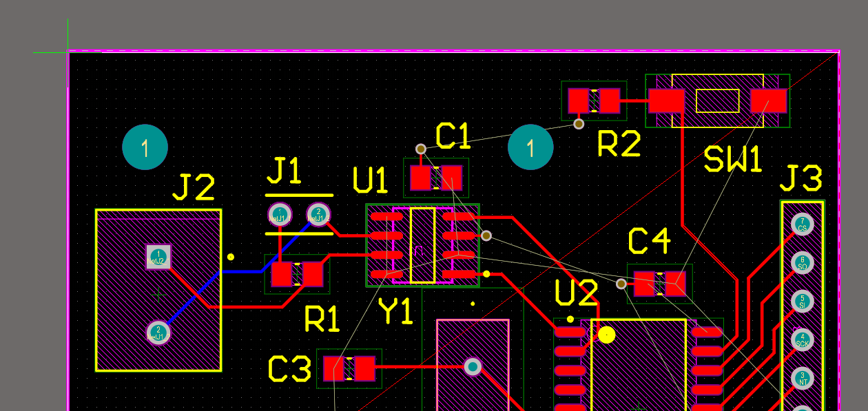868x411 pixels.
Task: Select the via left of the C1 label
Action: click(x=421, y=149)
